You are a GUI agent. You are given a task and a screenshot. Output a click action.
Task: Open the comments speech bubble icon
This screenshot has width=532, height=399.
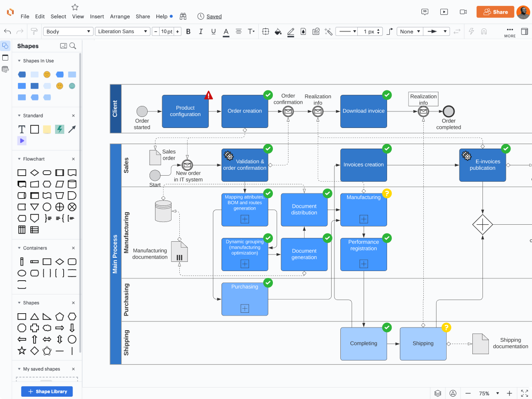[x=425, y=12]
